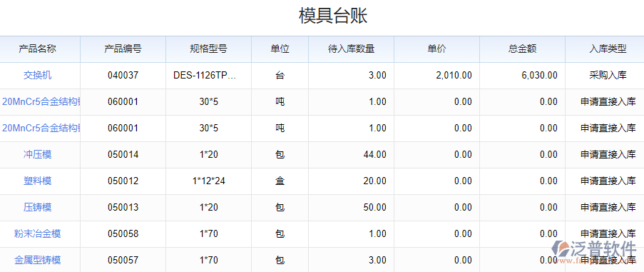Viewport: 644px width, 272px height.
Task: Click quantity 20.00
Action: 374,181
